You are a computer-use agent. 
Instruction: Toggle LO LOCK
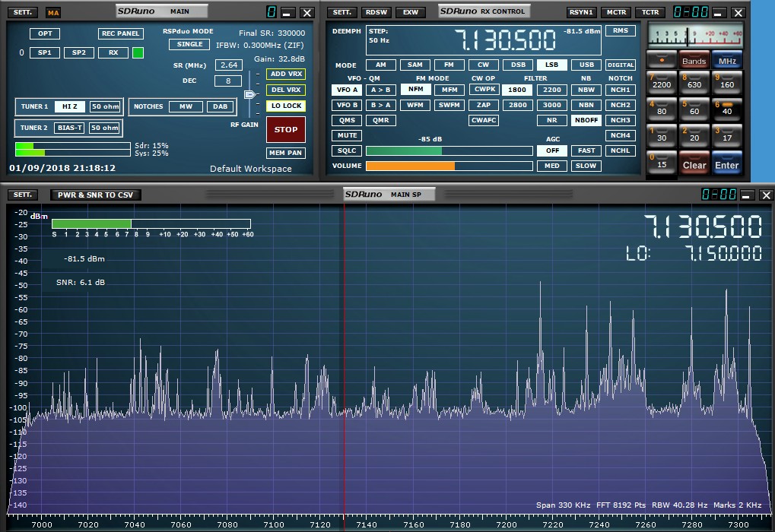point(286,106)
